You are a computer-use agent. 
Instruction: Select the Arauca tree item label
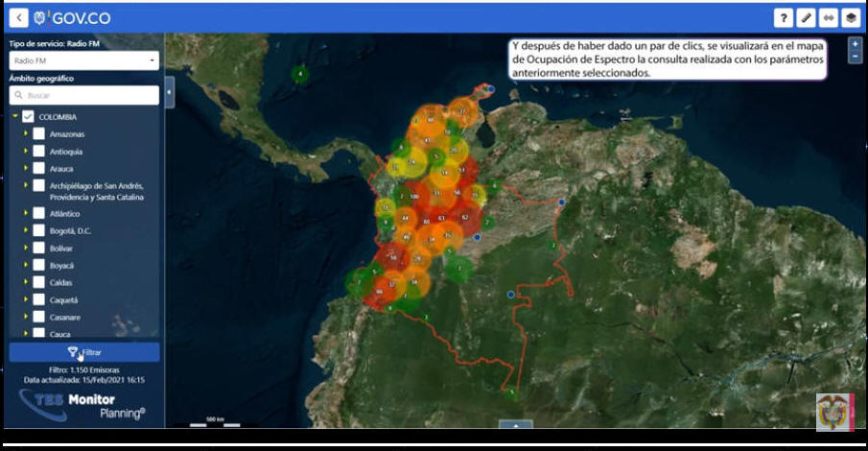[61, 169]
